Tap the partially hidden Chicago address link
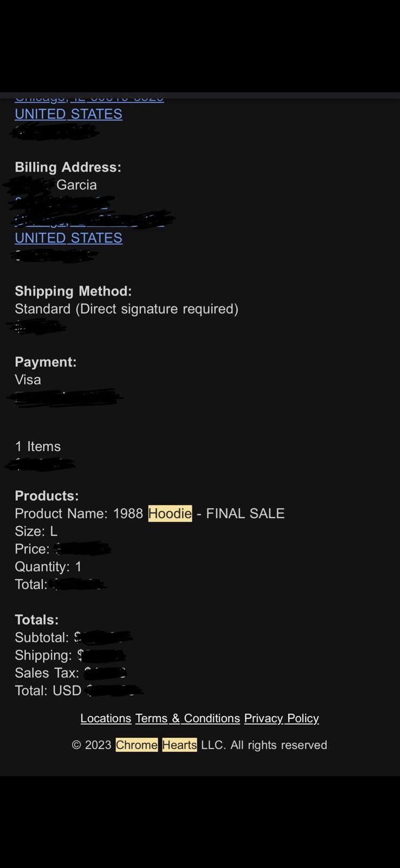The width and height of the screenshot is (400, 868). click(89, 98)
